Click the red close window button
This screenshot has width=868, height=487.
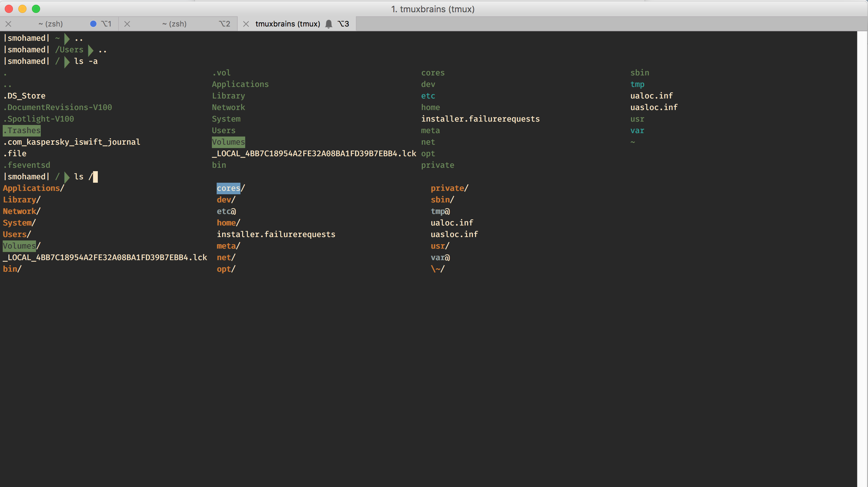coord(9,9)
